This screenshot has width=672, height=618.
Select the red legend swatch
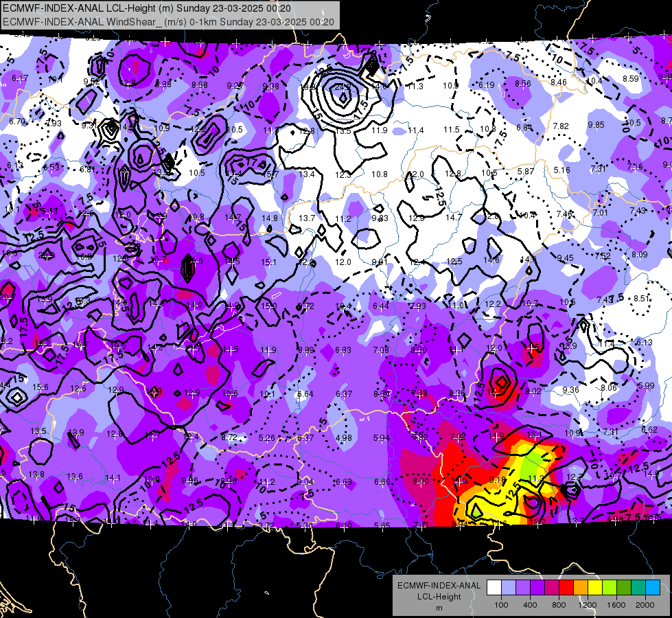click(566, 588)
